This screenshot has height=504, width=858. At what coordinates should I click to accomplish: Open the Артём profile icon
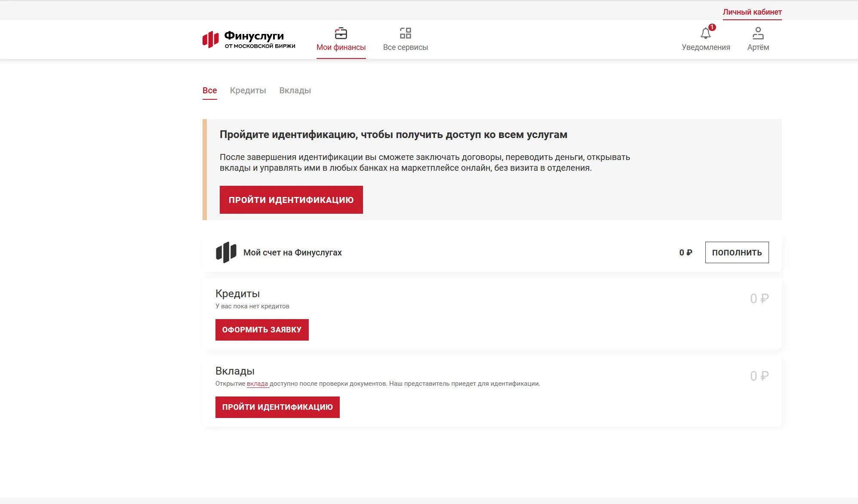[x=758, y=33]
